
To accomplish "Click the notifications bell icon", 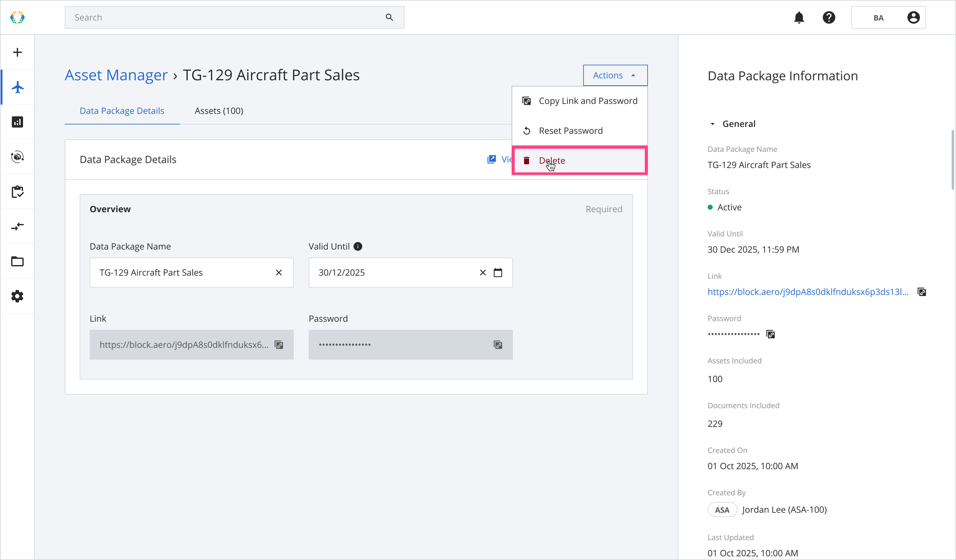I will click(799, 17).
